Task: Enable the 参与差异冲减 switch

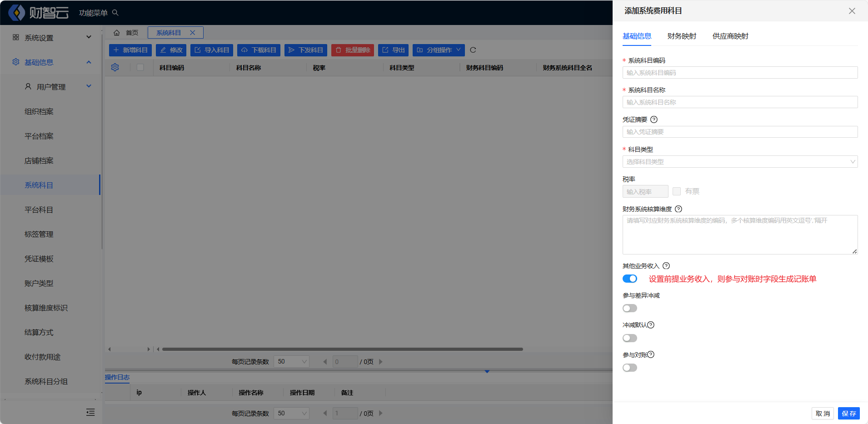Action: click(x=630, y=308)
